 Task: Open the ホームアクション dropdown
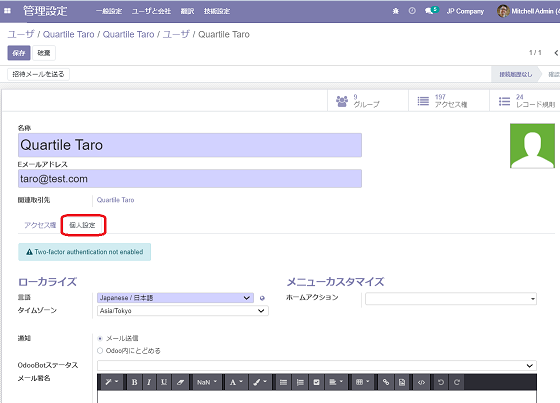[451, 299]
